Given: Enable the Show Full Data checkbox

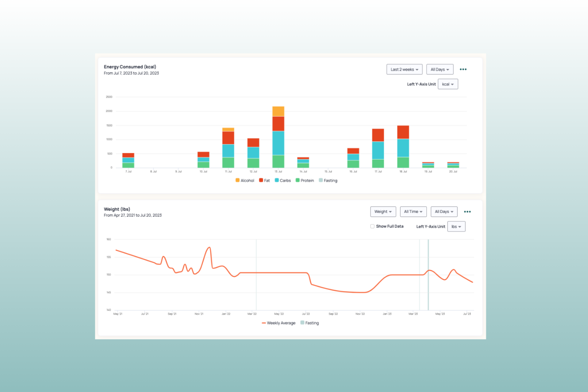Looking at the screenshot, I should tap(372, 226).
